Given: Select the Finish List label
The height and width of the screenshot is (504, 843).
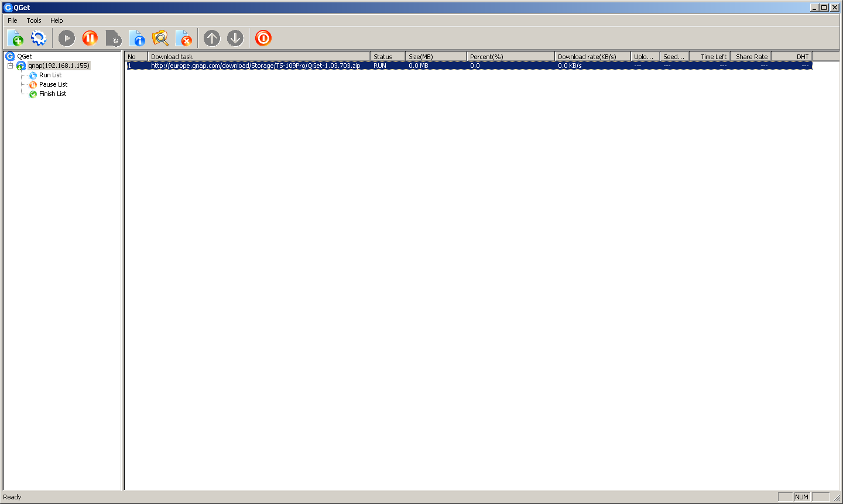Looking at the screenshot, I should coord(53,94).
